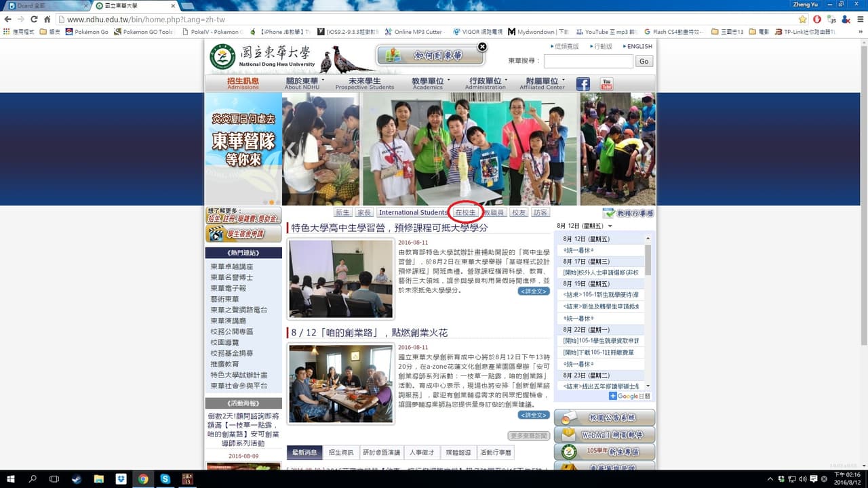
Task: Open the 家長 audience link
Action: tap(364, 213)
